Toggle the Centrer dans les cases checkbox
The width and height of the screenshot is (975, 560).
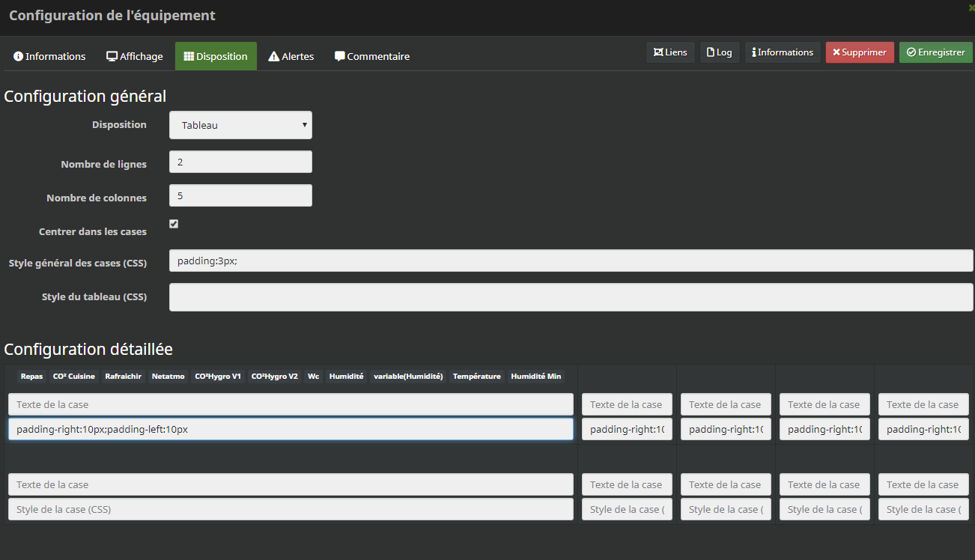point(174,224)
